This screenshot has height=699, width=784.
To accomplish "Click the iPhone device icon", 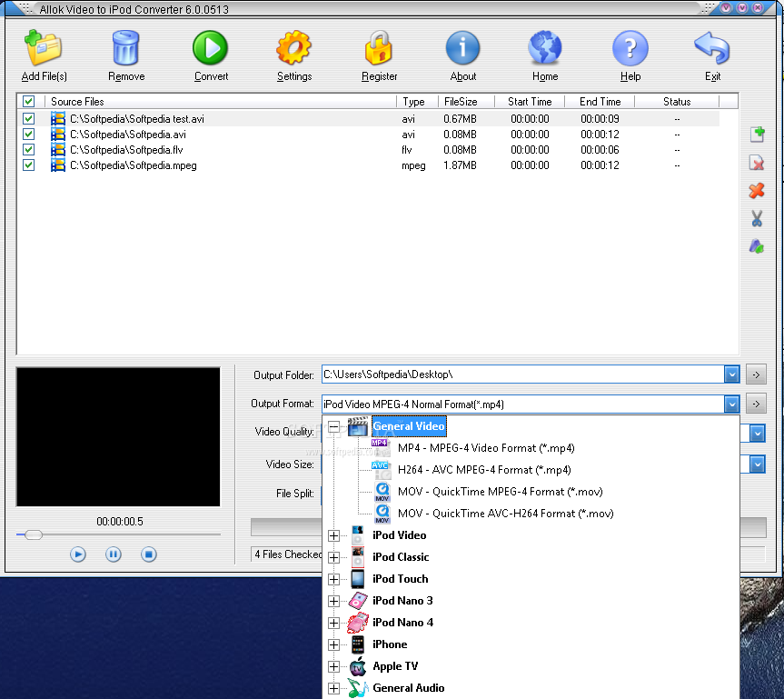I will (x=358, y=644).
